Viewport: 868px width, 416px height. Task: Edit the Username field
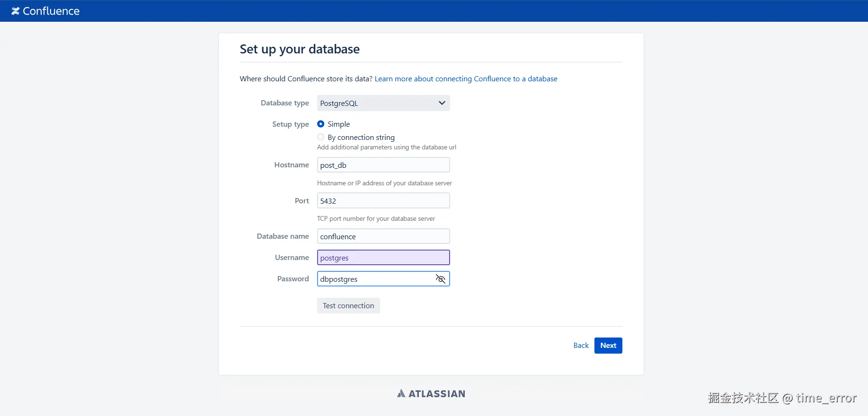(x=383, y=258)
